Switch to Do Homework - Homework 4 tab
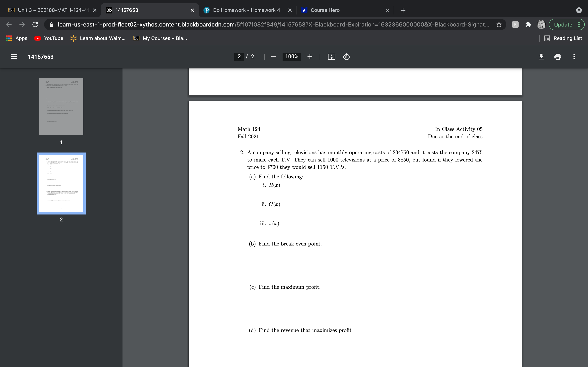 click(246, 10)
